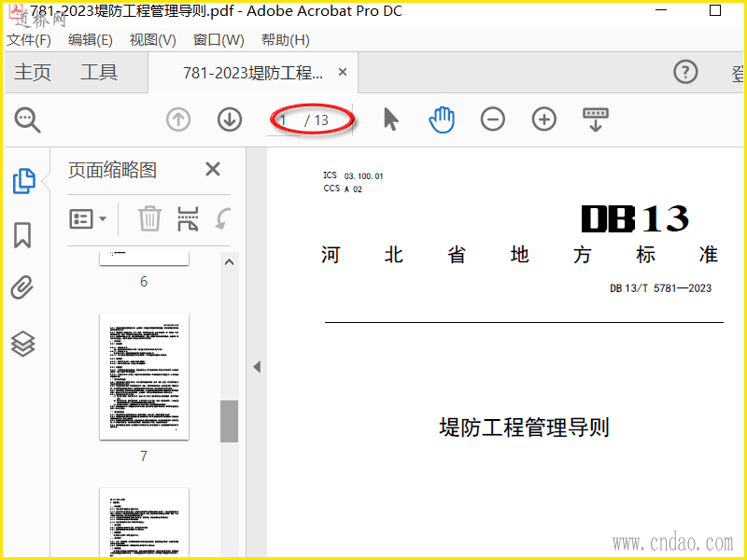Delete selected page with trash icon

(x=149, y=219)
